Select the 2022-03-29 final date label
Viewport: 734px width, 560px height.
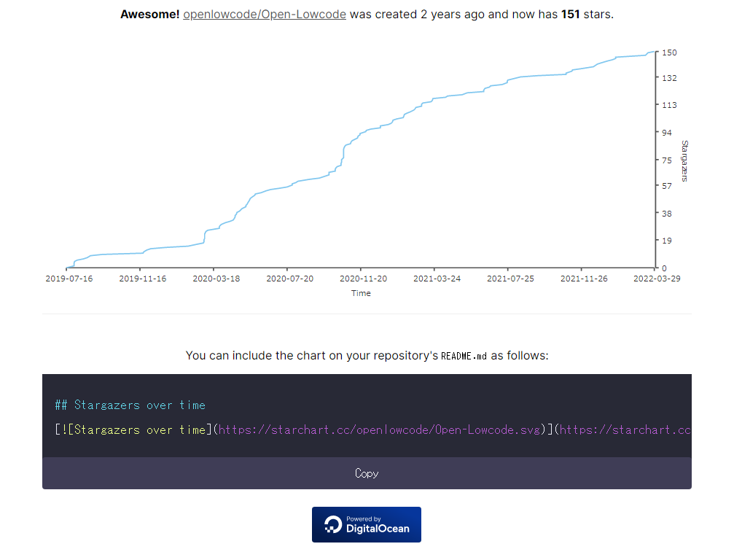coord(656,279)
